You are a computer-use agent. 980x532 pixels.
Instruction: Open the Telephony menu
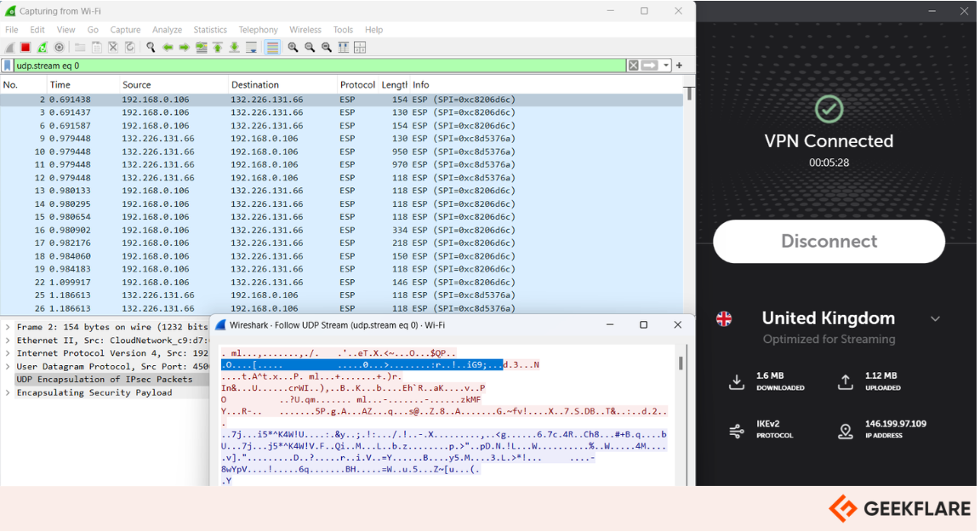[x=258, y=29]
